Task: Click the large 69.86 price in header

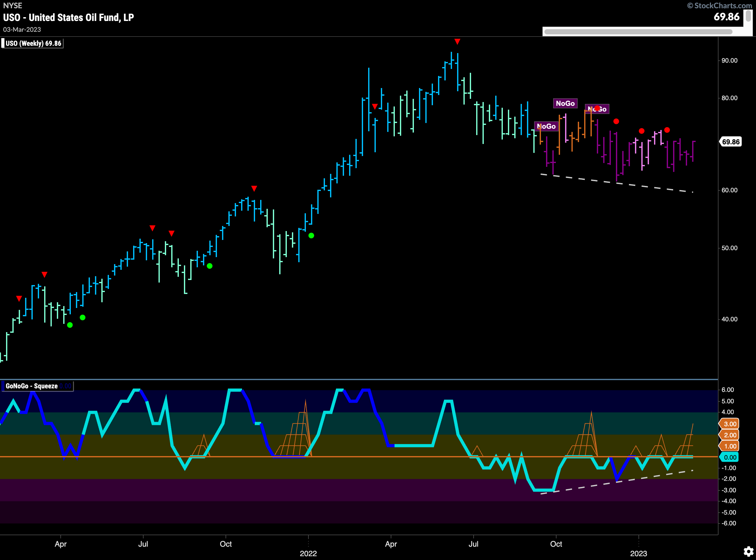Action: click(726, 17)
